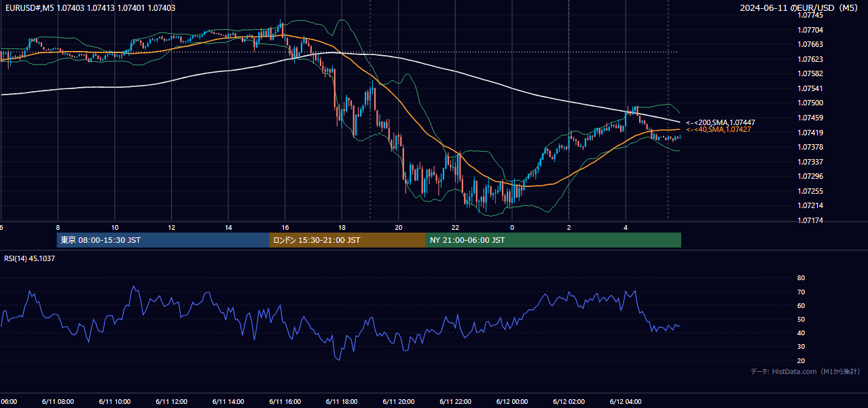This screenshot has width=868, height=408.
Task: Click the 6/11 14:00 bottom date label
Action: point(228,401)
